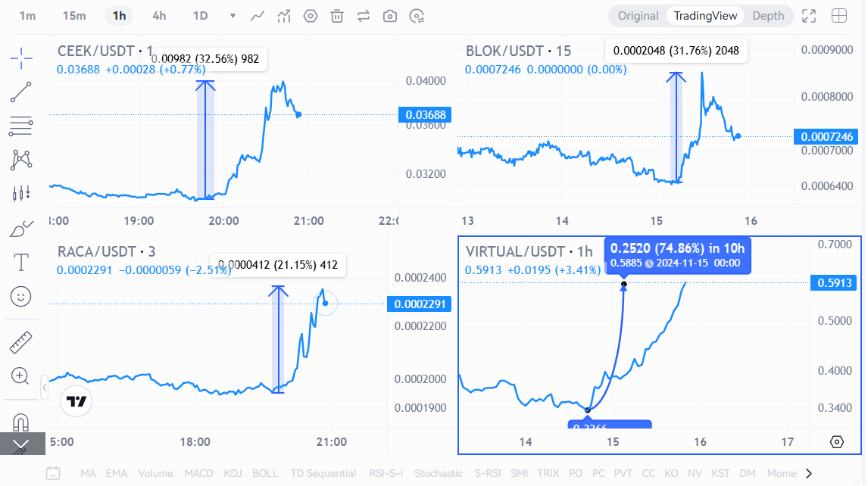
Task: Select the crosshair cursor tool
Action: point(21,56)
